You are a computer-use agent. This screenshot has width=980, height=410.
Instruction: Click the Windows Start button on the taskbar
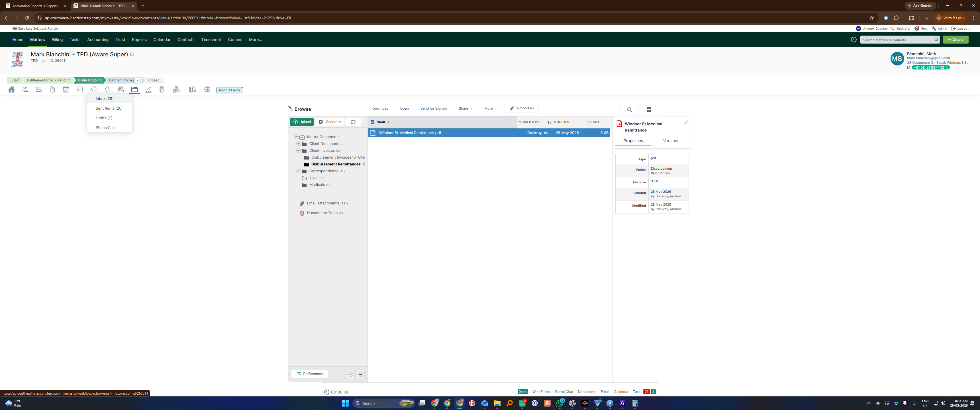pyautogui.click(x=346, y=403)
